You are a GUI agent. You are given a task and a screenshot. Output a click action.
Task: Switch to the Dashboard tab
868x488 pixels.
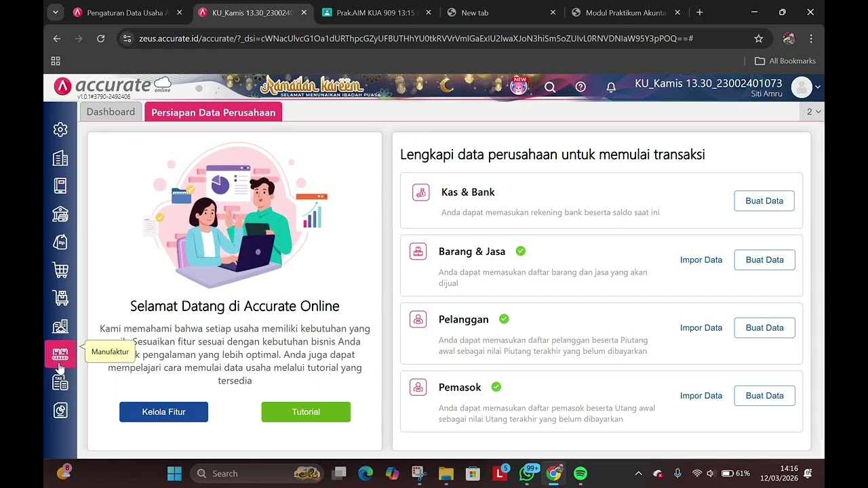click(x=111, y=112)
